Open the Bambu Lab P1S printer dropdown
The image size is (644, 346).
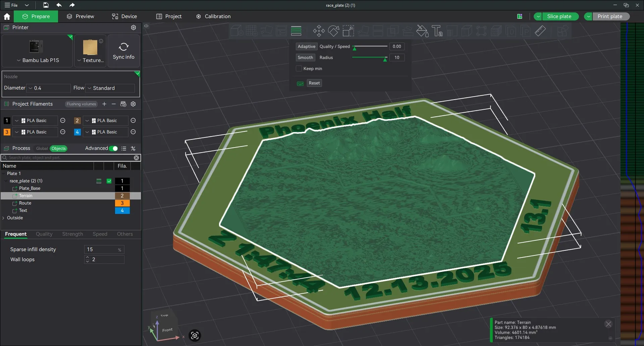[38, 60]
